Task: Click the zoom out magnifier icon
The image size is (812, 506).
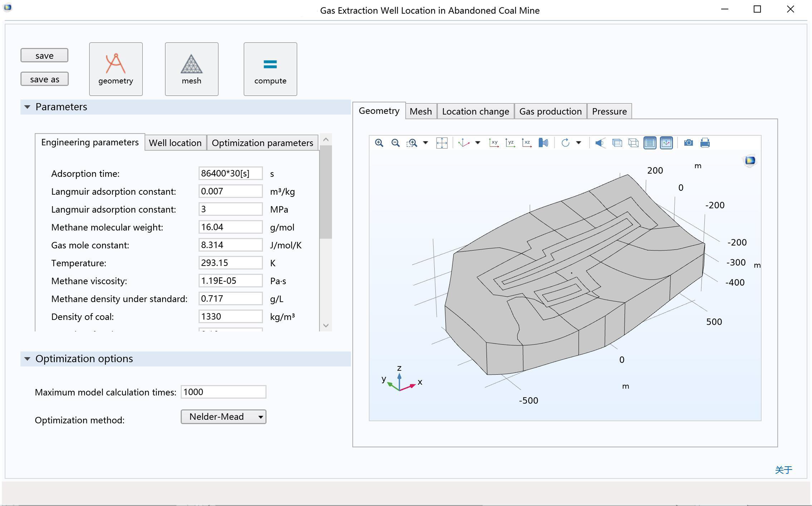Action: [x=395, y=143]
